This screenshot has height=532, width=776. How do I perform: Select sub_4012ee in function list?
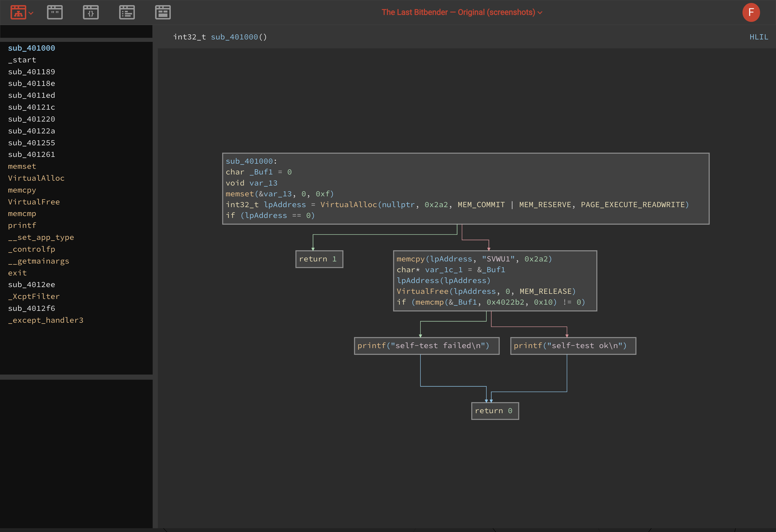(31, 285)
